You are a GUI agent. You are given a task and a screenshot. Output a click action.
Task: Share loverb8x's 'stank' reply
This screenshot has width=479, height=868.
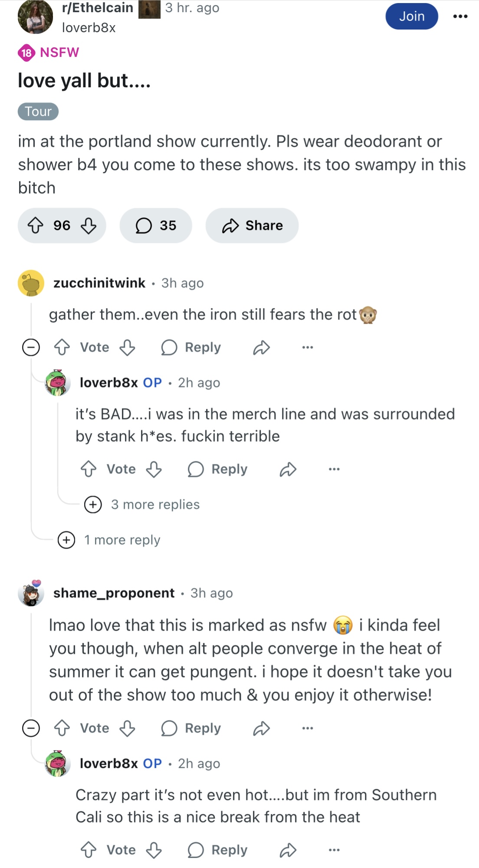pos(288,469)
